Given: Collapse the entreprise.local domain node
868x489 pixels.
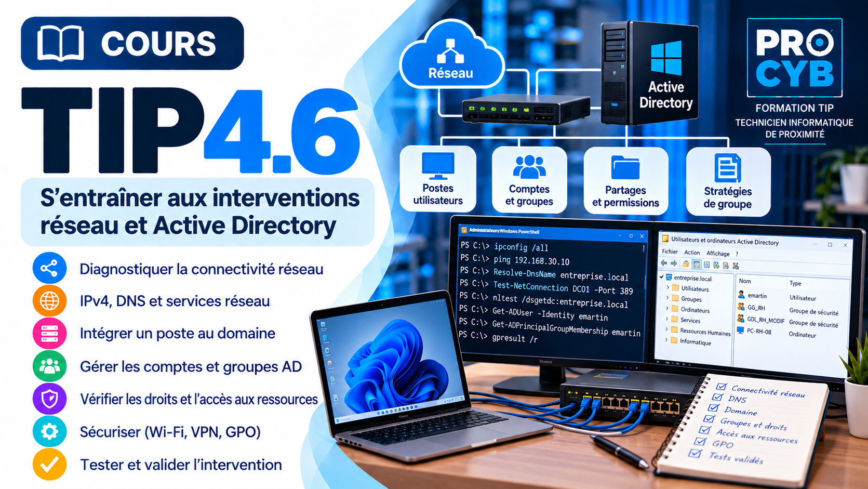Looking at the screenshot, I should tap(661, 276).
